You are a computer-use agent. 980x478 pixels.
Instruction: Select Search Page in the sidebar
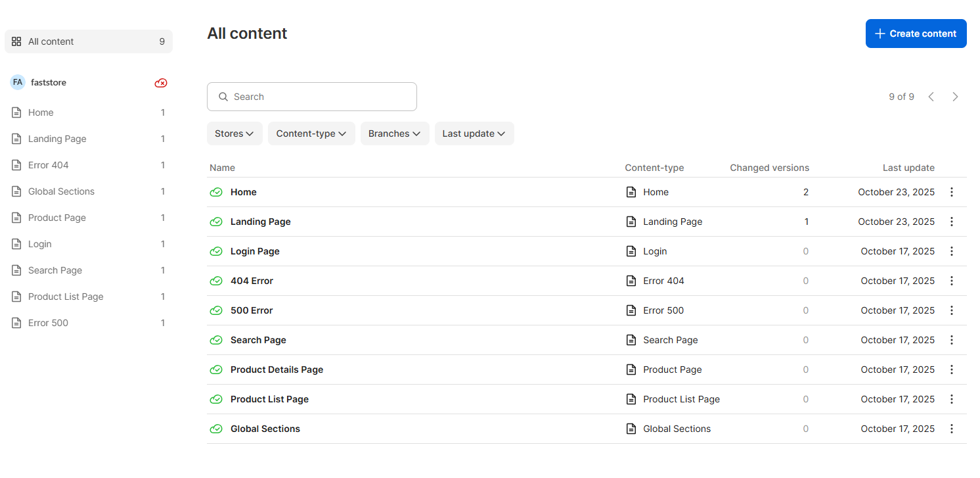coord(89,270)
